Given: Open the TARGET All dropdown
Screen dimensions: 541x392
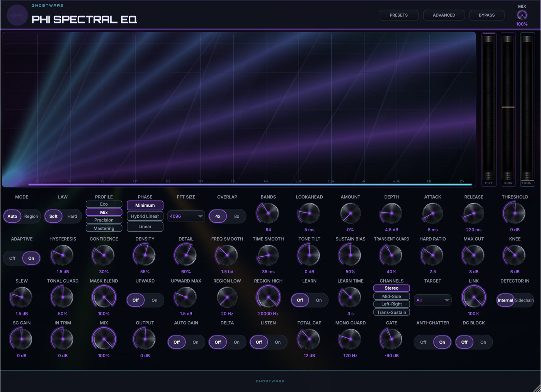Looking at the screenshot, I should pos(432,300).
